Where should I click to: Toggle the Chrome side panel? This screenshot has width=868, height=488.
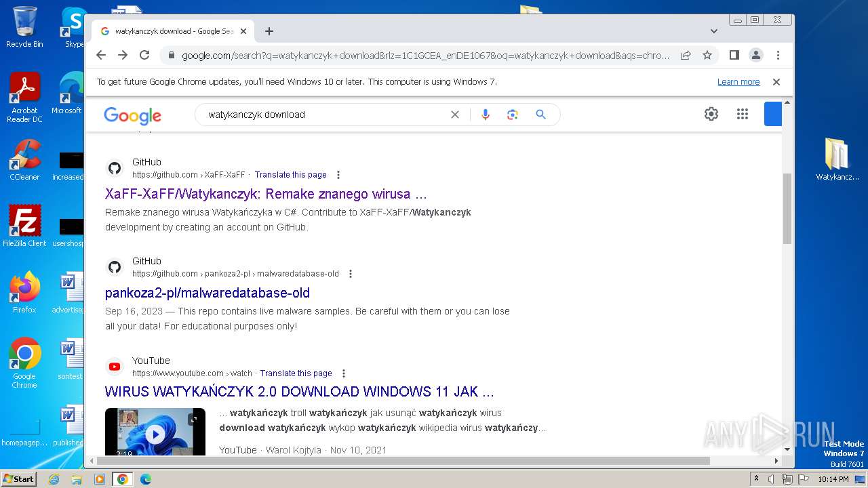[734, 55]
